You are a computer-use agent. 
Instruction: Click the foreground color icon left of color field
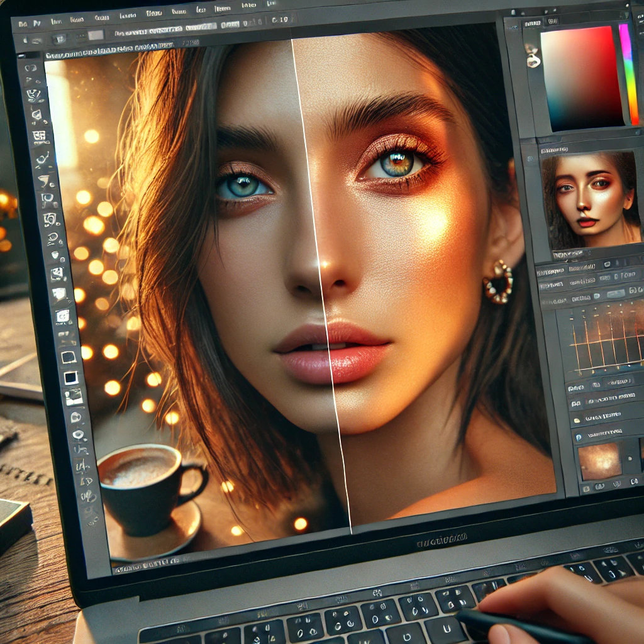coord(533,58)
